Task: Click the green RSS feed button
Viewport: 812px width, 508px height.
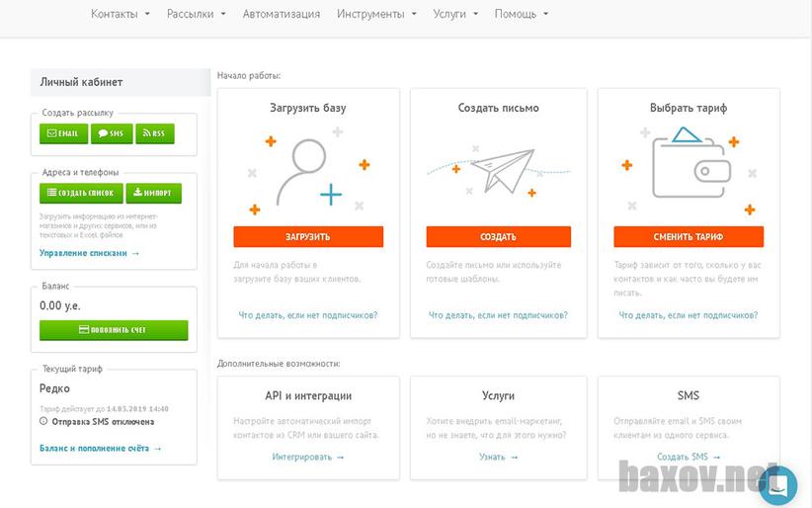Action: [155, 133]
